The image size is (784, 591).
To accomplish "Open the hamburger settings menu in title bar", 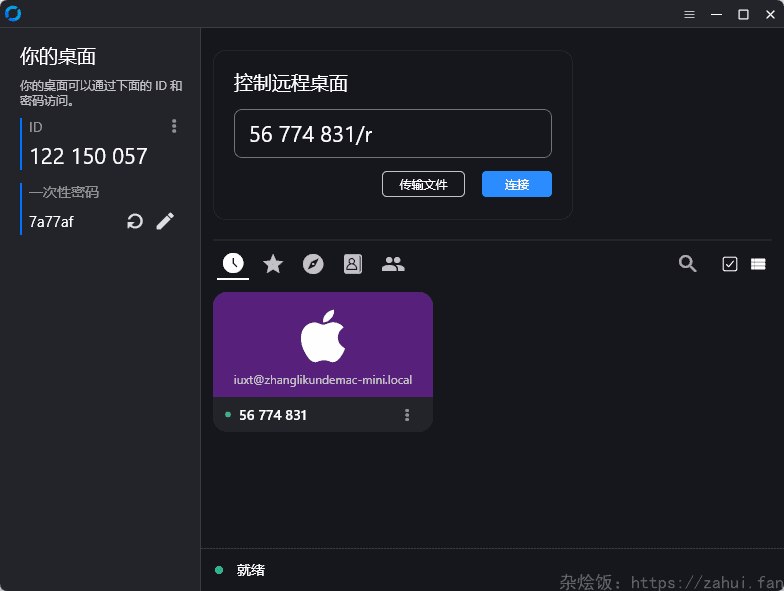I will click(x=689, y=14).
